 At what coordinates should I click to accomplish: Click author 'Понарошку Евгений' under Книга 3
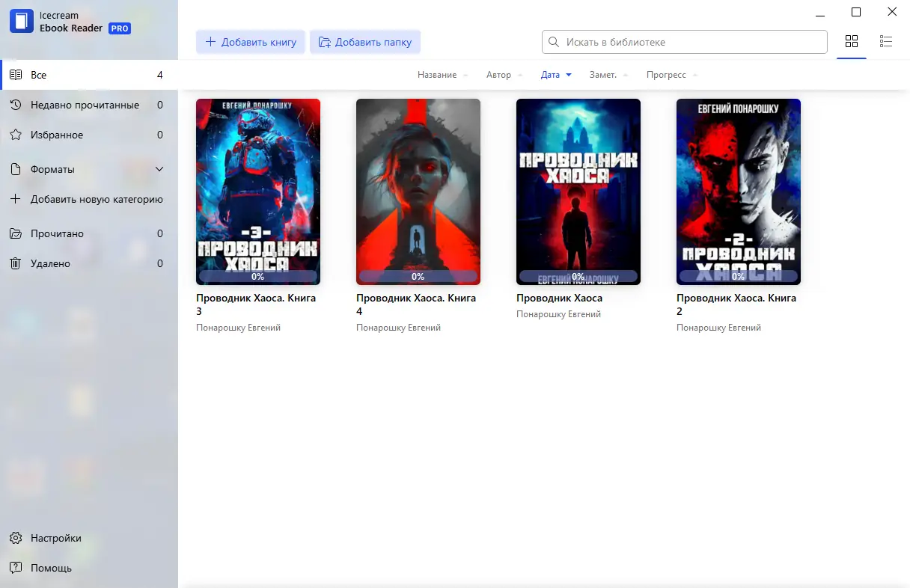[x=238, y=328]
